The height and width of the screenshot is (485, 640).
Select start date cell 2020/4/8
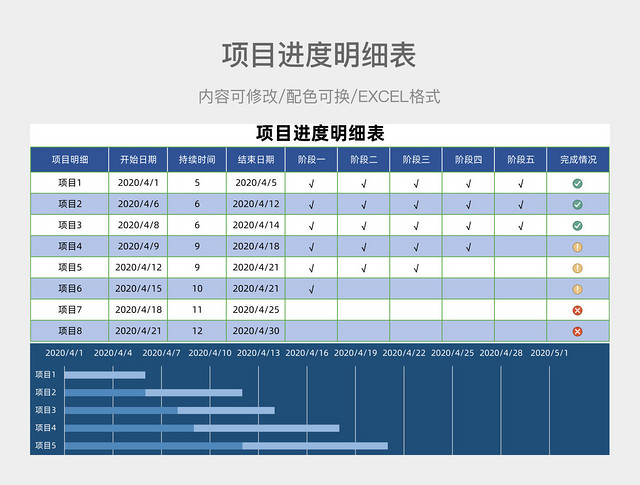[x=138, y=225]
